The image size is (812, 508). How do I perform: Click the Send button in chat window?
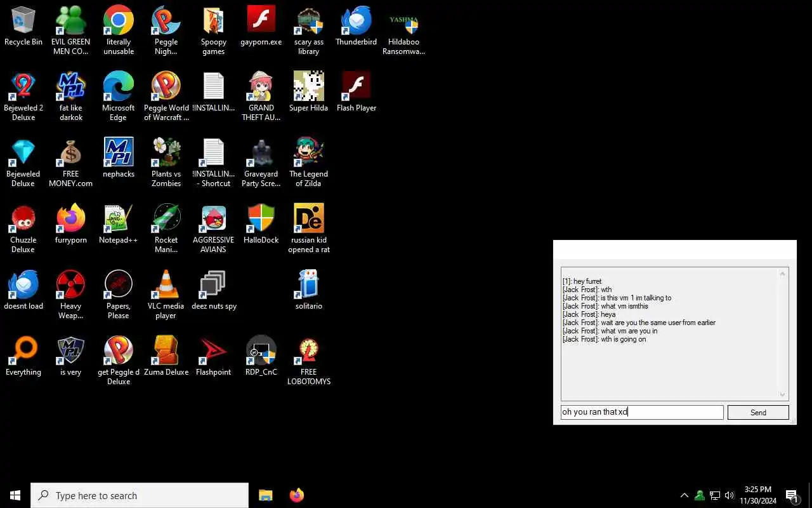(758, 413)
